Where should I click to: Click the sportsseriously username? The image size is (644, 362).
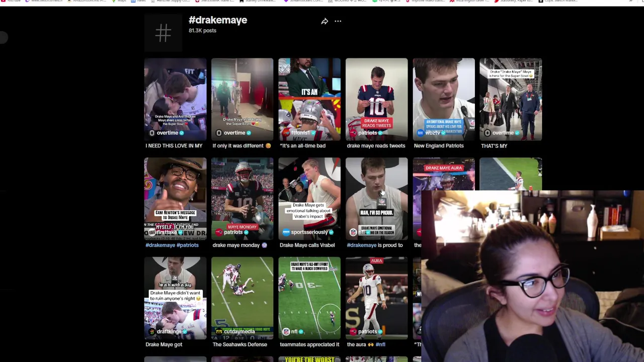point(309,232)
